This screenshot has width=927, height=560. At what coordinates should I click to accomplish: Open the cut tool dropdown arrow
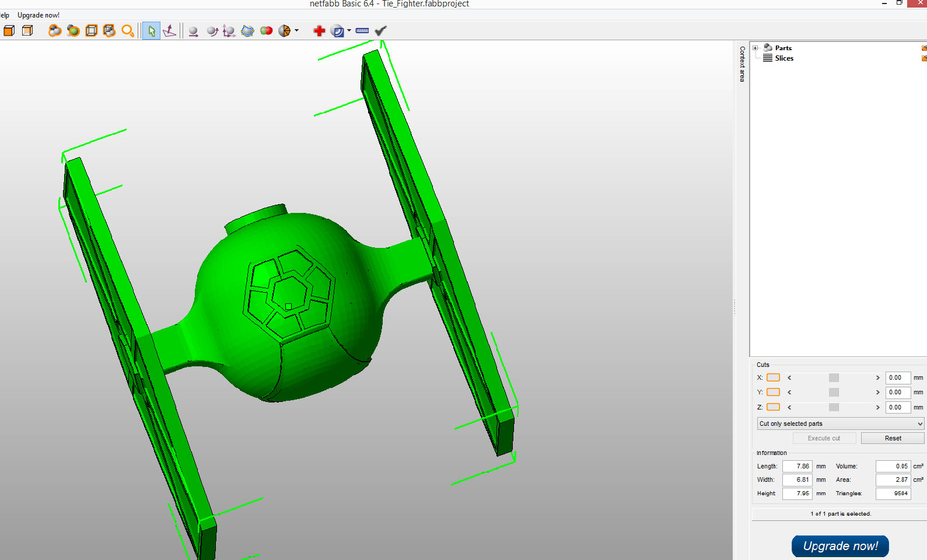coord(297,31)
